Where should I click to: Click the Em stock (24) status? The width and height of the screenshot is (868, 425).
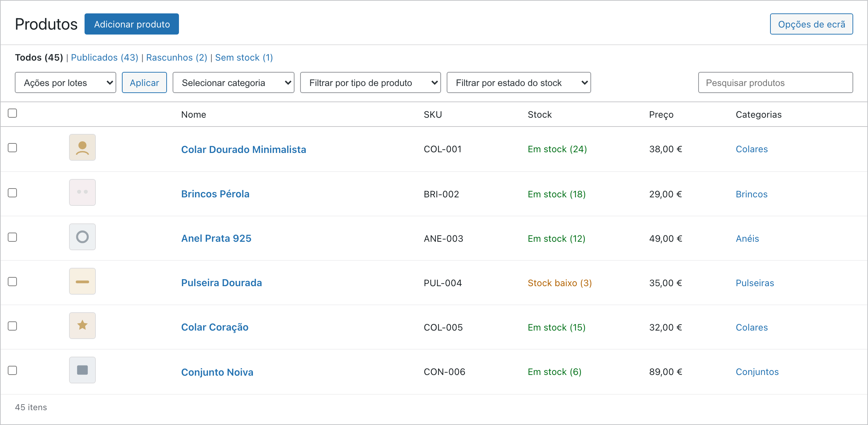(557, 149)
